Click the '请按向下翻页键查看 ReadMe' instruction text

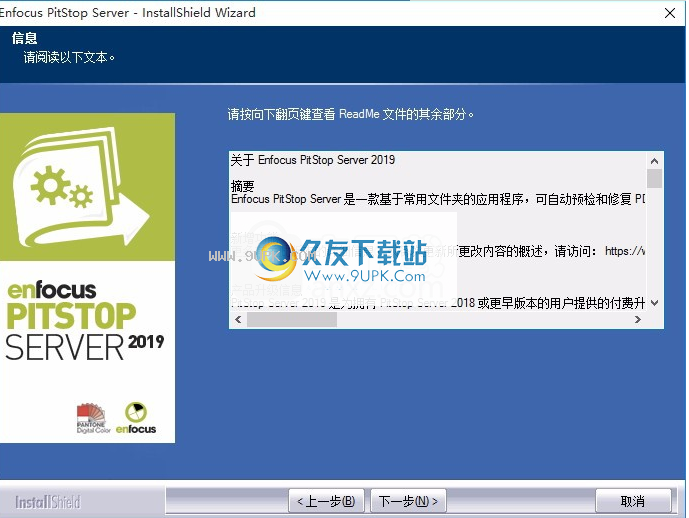click(350, 114)
